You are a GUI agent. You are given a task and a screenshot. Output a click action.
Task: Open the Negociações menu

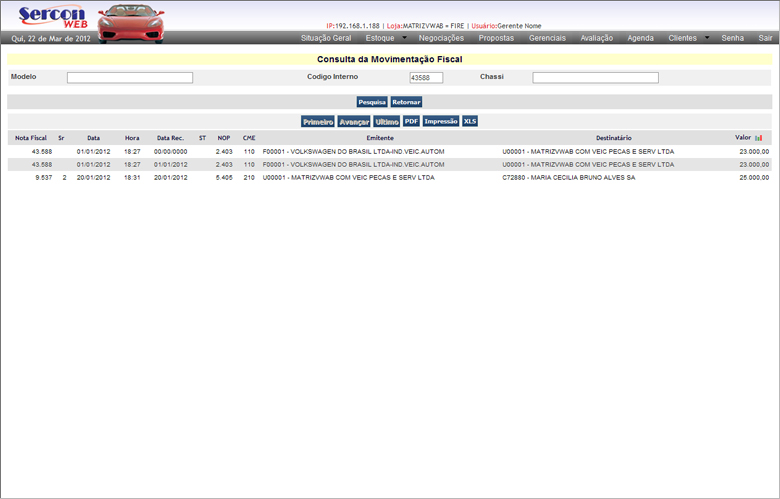point(441,38)
